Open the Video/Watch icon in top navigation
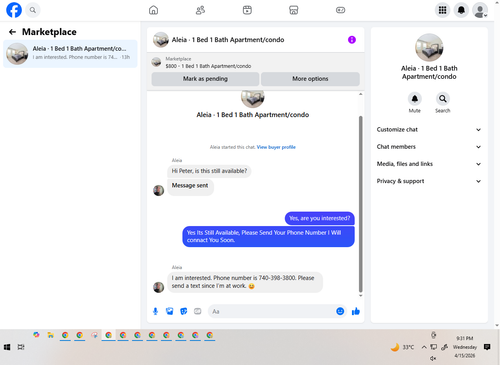Screen dimensions: 500x365 [247, 10]
